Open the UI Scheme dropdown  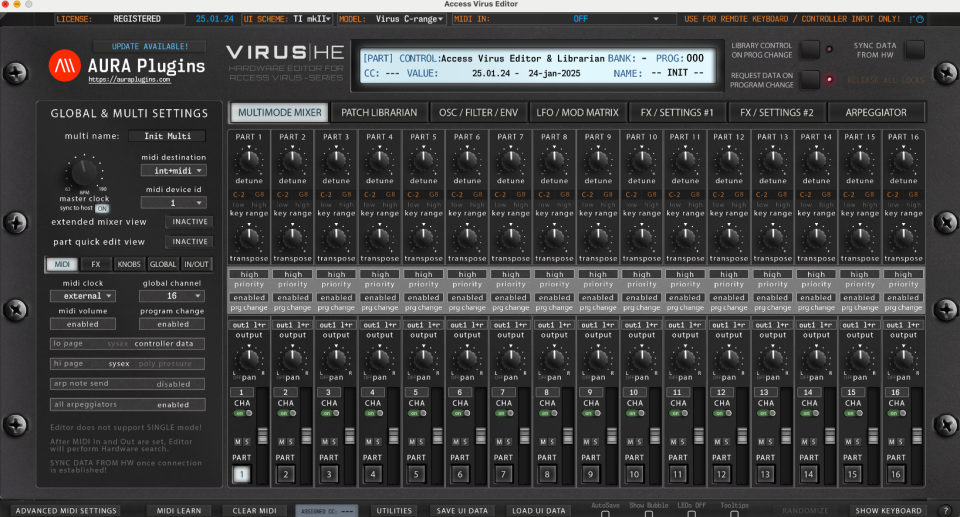312,19
